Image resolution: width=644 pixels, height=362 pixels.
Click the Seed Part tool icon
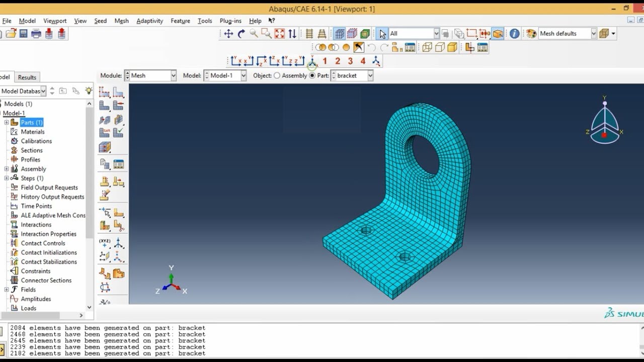click(x=105, y=92)
